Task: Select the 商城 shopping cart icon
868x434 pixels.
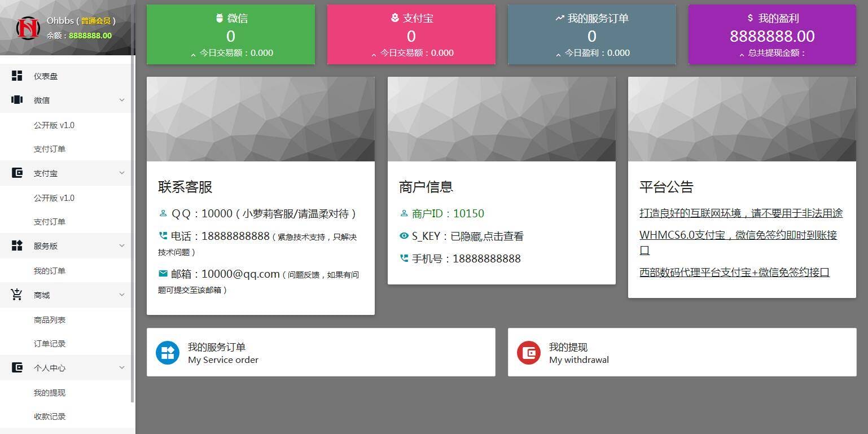Action: [x=16, y=294]
